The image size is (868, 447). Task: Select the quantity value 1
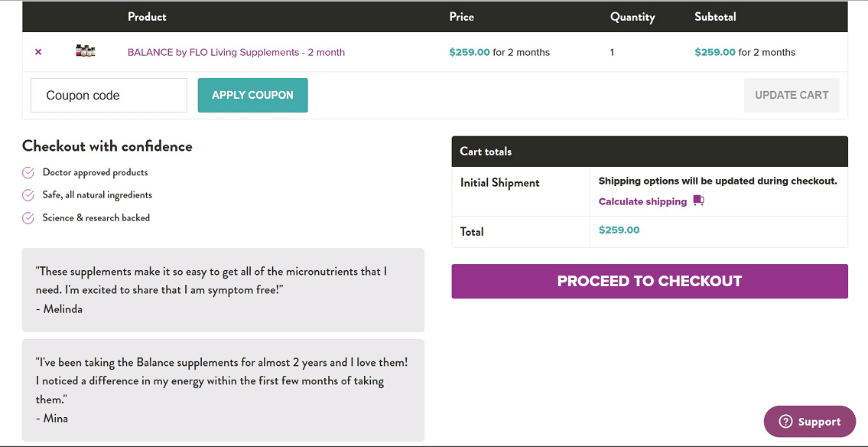click(x=613, y=53)
